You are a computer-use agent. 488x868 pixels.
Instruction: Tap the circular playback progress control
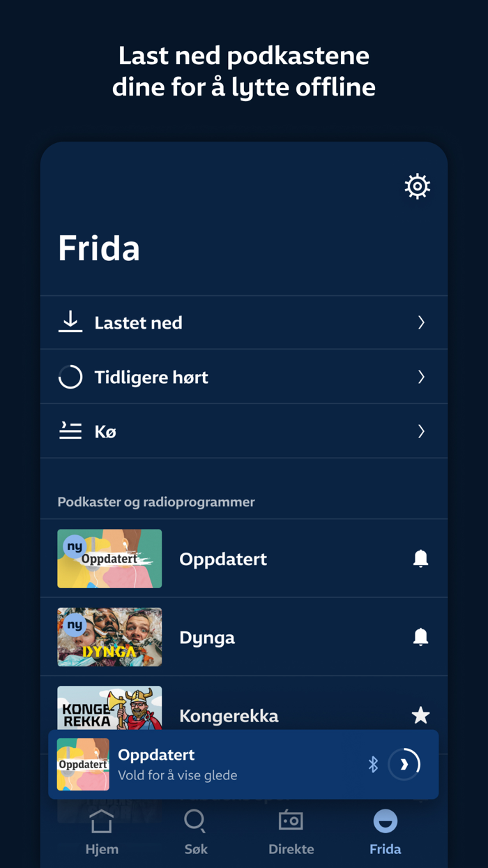click(x=404, y=764)
